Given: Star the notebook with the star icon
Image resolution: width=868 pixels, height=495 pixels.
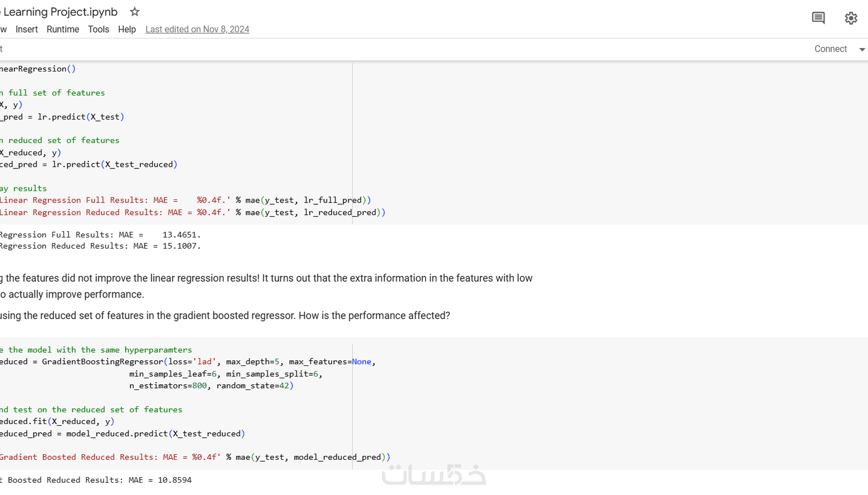Looking at the screenshot, I should (135, 12).
